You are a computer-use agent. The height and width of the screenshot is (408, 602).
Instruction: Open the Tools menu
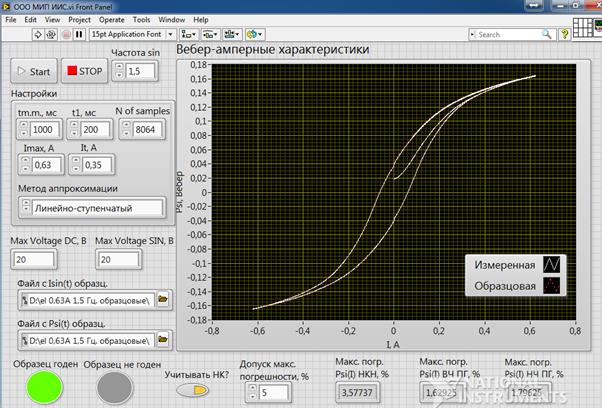point(141,20)
